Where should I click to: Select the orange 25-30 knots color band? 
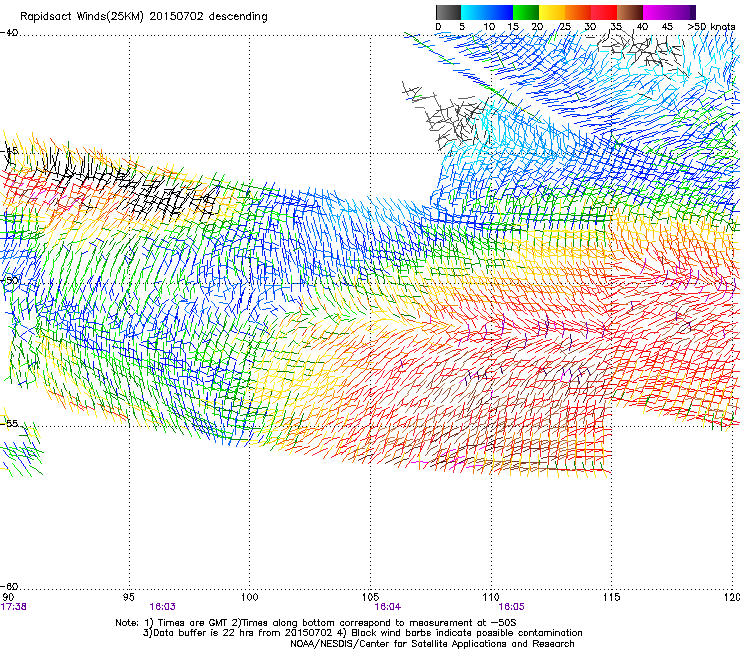(x=578, y=12)
